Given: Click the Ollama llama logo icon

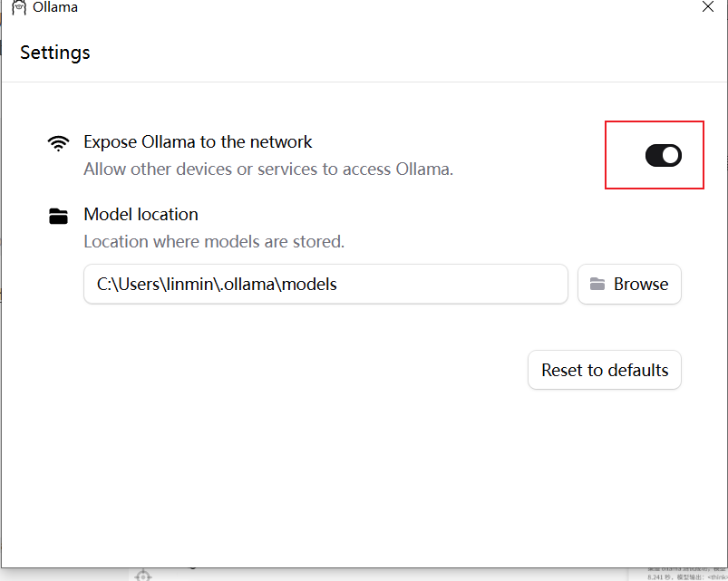Looking at the screenshot, I should tap(18, 7).
